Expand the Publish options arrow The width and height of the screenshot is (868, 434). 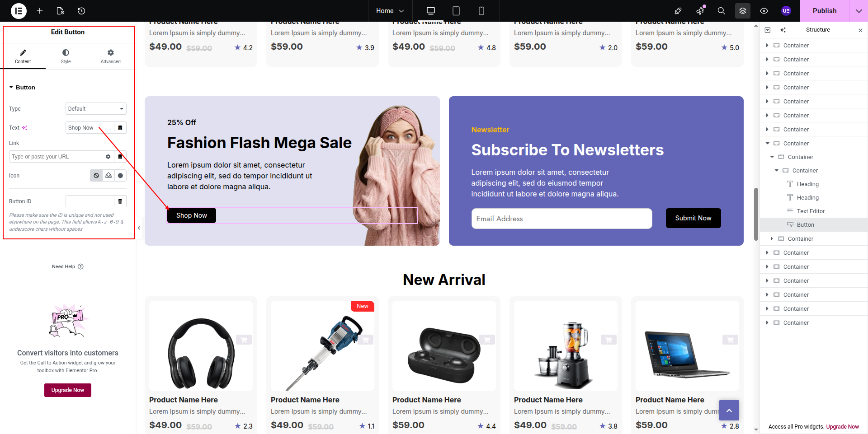point(859,11)
